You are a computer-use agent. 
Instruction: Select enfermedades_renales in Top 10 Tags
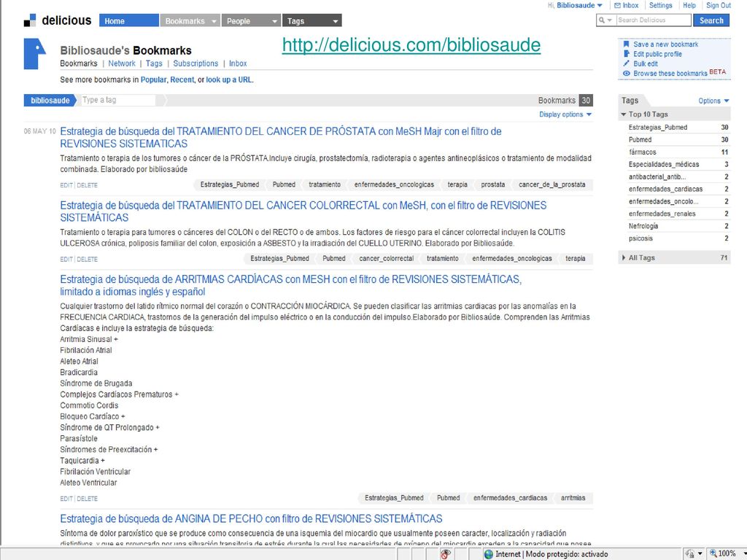pos(662,214)
